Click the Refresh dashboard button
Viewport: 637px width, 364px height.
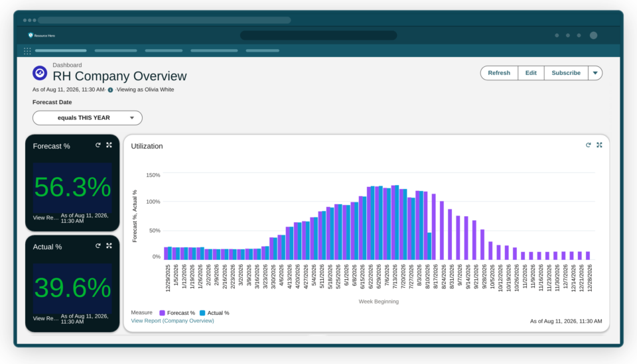click(499, 73)
